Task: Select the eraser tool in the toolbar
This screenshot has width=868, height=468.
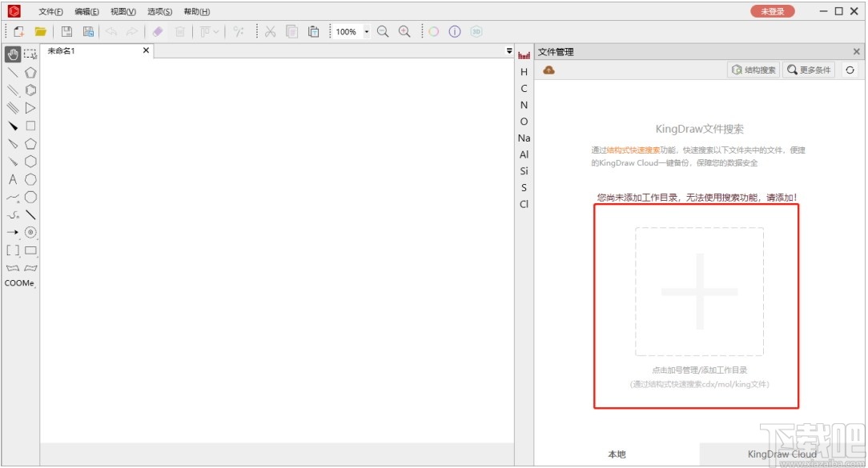Action: 156,31
